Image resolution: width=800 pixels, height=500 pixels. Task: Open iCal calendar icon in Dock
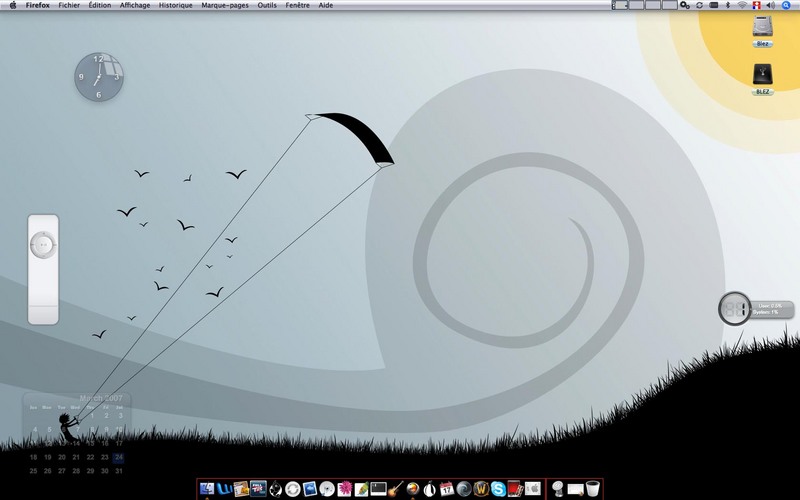pyautogui.click(x=446, y=489)
